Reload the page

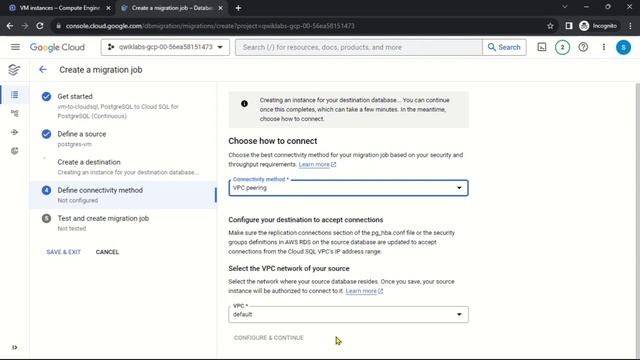point(40,26)
